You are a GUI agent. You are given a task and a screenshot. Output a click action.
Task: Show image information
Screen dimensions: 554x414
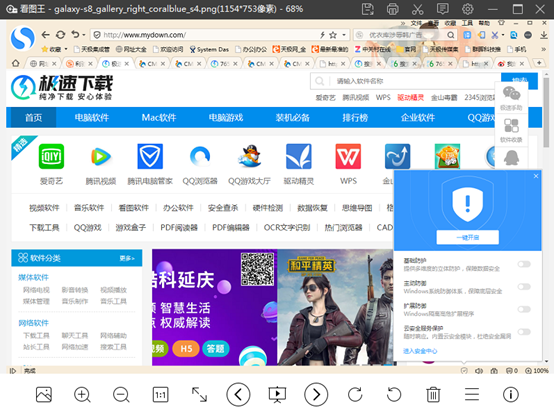click(511, 394)
